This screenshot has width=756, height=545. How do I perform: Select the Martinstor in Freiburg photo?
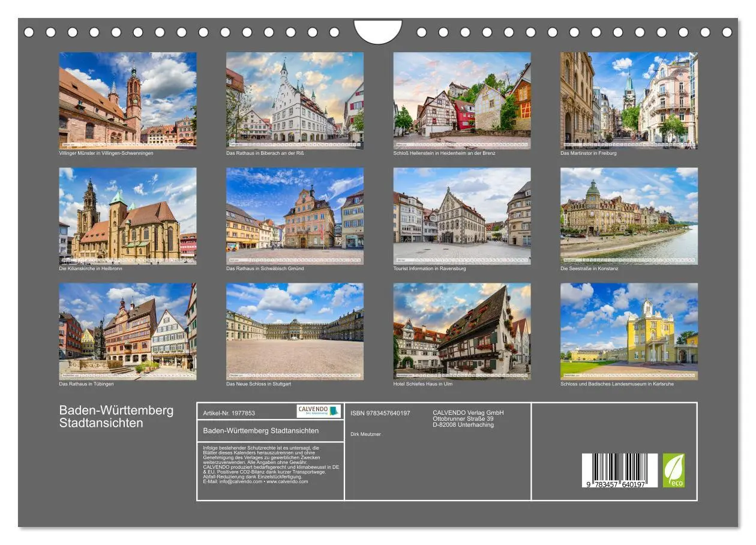(x=629, y=100)
